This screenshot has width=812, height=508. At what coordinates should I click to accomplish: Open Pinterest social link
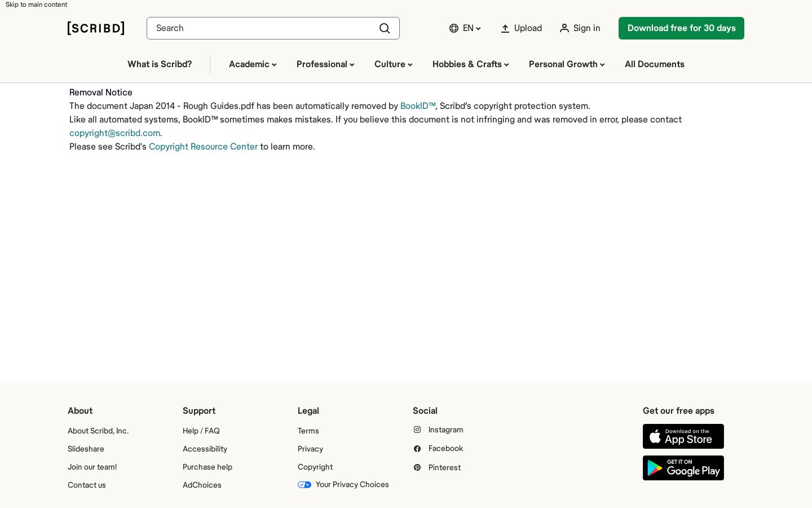coord(437,467)
